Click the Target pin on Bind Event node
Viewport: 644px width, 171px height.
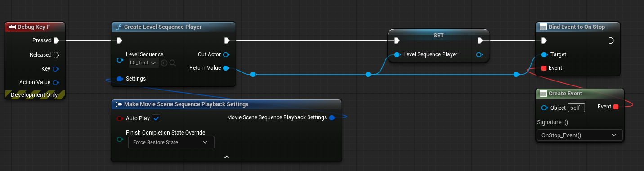(544, 54)
